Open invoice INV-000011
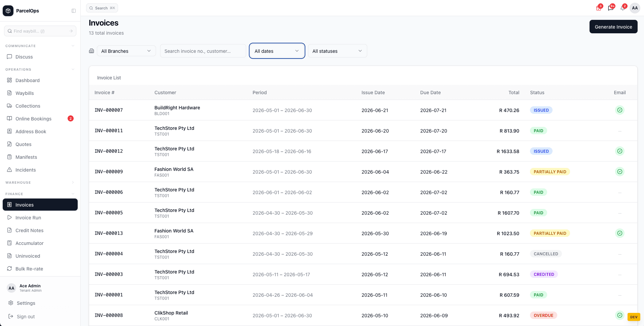Viewport: 644px width, 326px height. tap(109, 131)
